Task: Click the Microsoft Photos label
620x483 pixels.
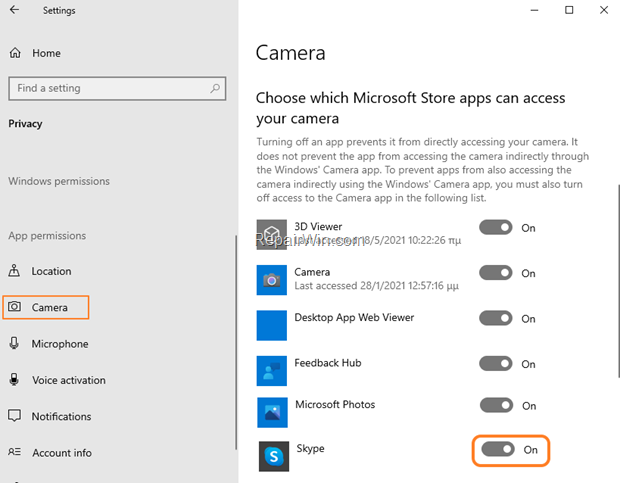Action: click(335, 404)
